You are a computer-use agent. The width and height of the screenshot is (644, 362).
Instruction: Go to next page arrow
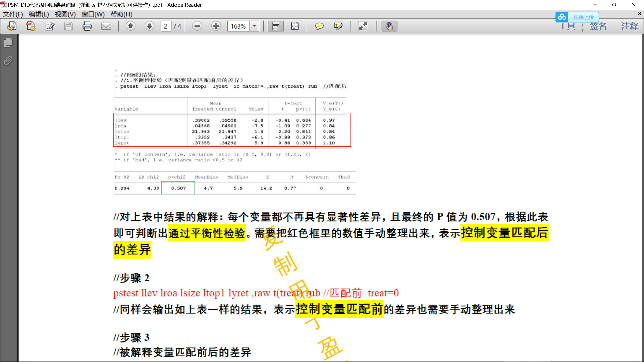click(x=149, y=26)
